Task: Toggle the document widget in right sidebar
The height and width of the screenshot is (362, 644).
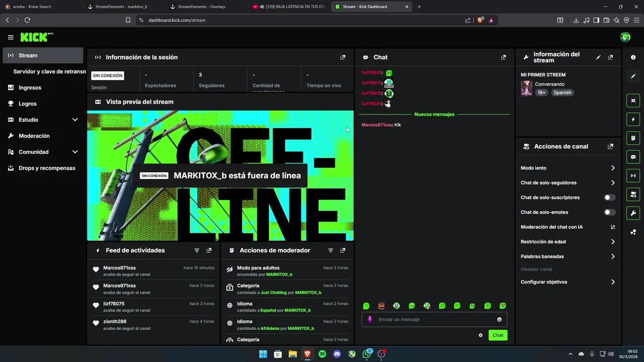Action: tap(633, 138)
